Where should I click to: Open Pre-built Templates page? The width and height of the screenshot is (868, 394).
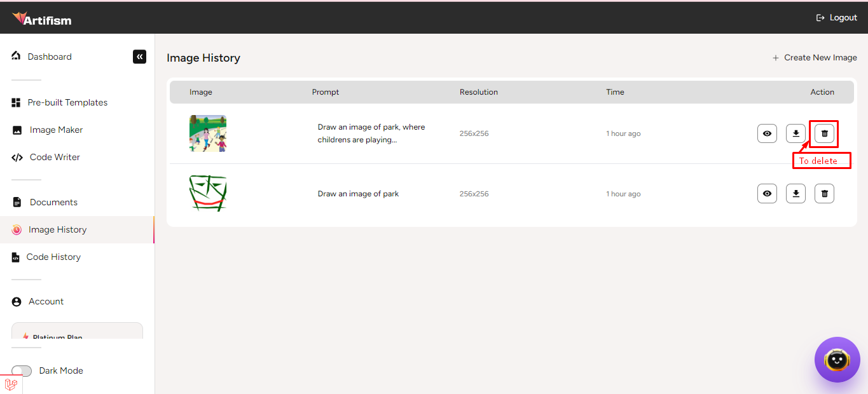[67, 102]
